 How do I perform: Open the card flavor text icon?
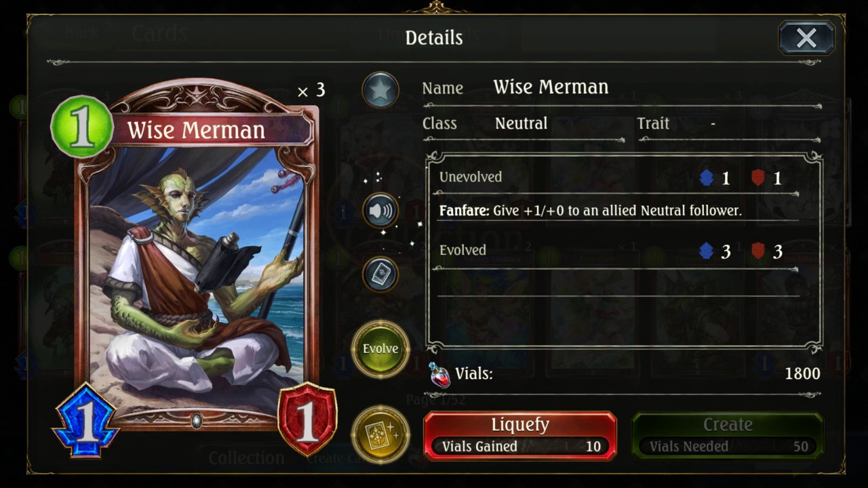pos(380,274)
